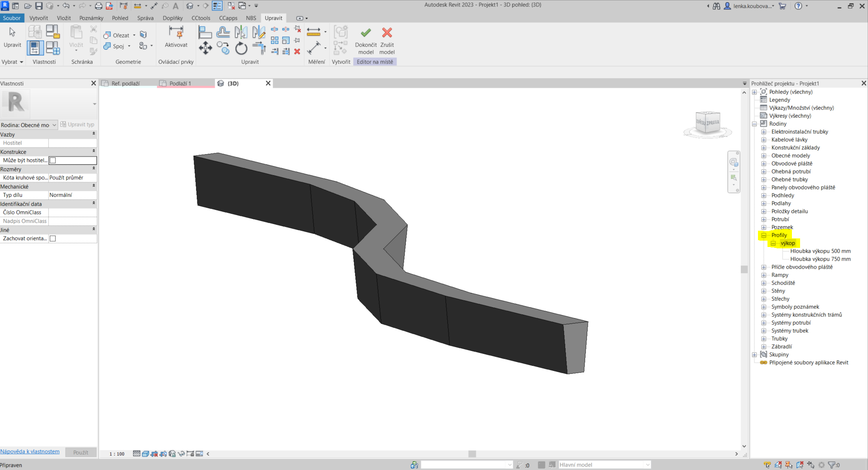This screenshot has height=470, width=868.
Task: Click the green Dokončit model checkmark
Action: (x=365, y=33)
